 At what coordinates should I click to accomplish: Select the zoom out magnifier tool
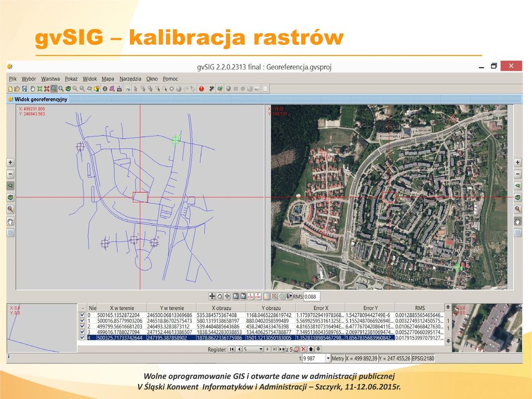click(60, 89)
